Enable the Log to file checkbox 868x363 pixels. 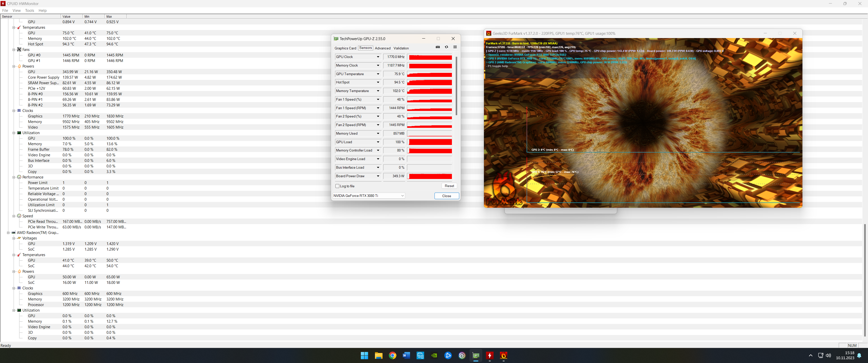pos(337,186)
